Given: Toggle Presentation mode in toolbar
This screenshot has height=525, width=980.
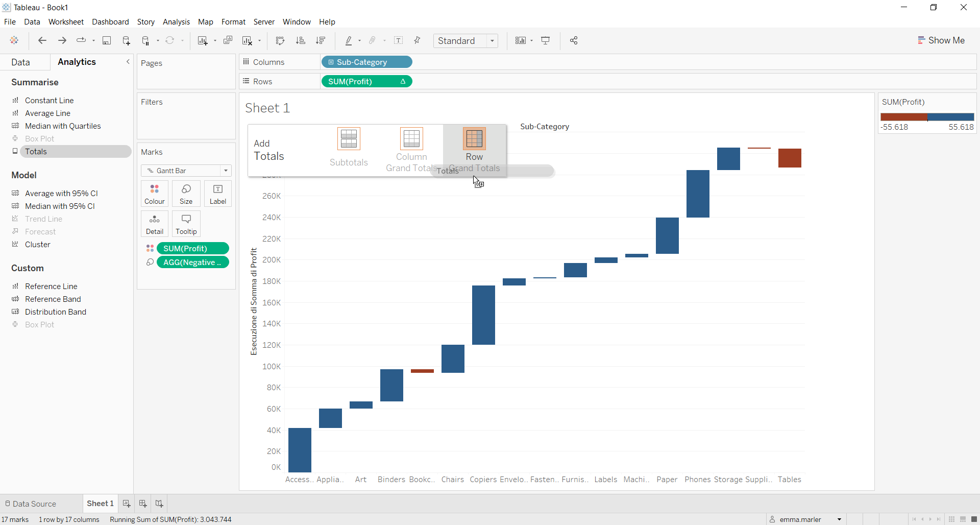Looking at the screenshot, I should [x=546, y=41].
